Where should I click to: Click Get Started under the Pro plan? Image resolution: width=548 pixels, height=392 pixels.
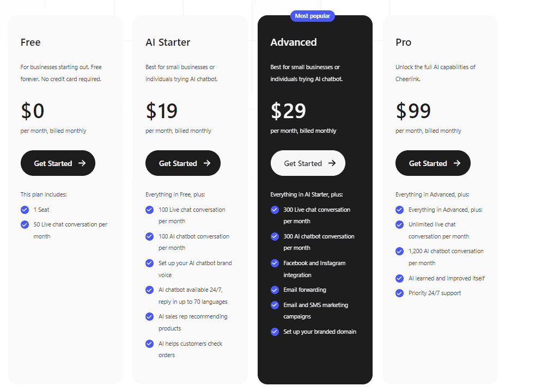point(433,163)
